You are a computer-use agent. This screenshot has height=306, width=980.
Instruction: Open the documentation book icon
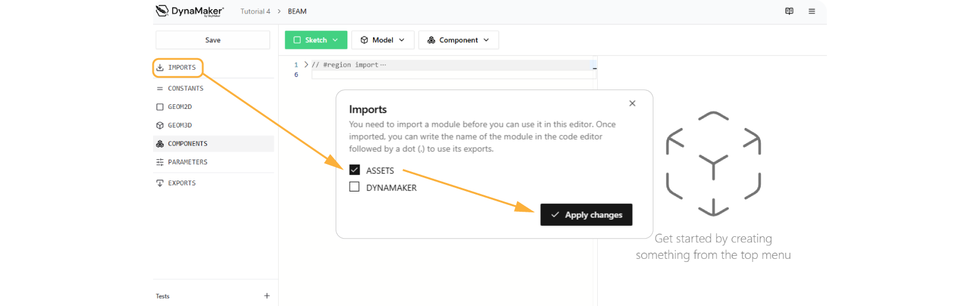(x=789, y=11)
